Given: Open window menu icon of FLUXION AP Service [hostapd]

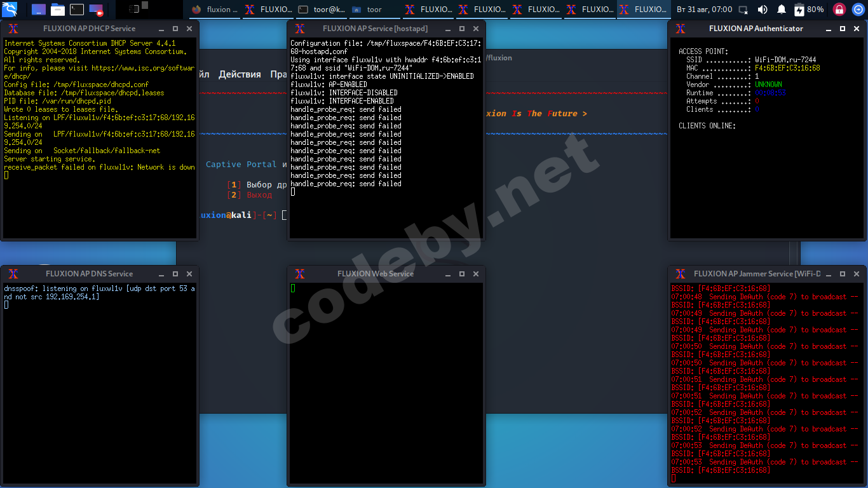Looking at the screenshot, I should [x=300, y=29].
